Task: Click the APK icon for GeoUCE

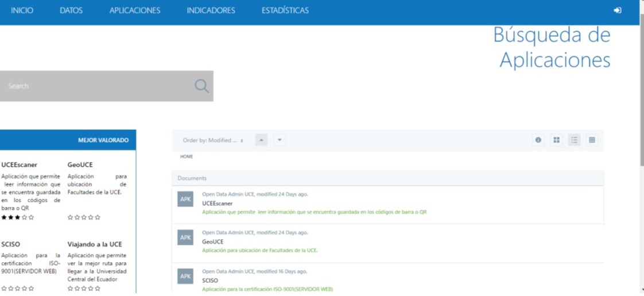Action: point(185,237)
